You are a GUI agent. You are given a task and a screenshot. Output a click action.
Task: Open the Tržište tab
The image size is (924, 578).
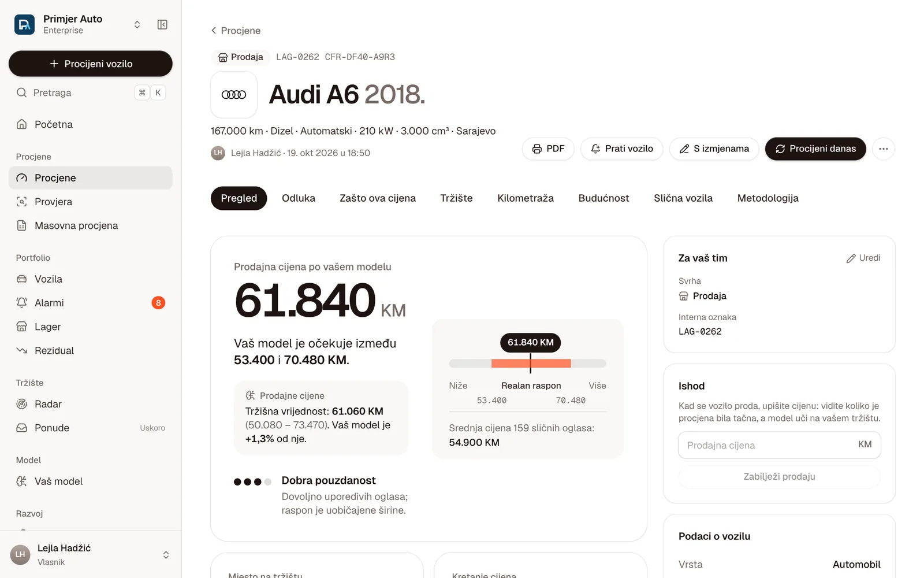point(456,198)
